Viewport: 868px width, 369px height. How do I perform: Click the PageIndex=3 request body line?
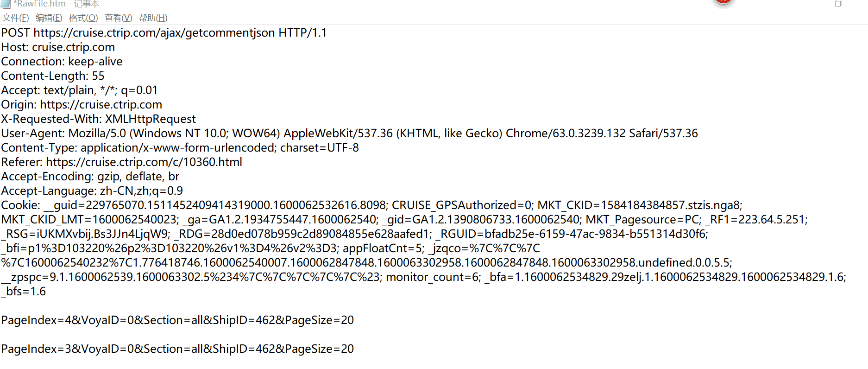point(177,349)
